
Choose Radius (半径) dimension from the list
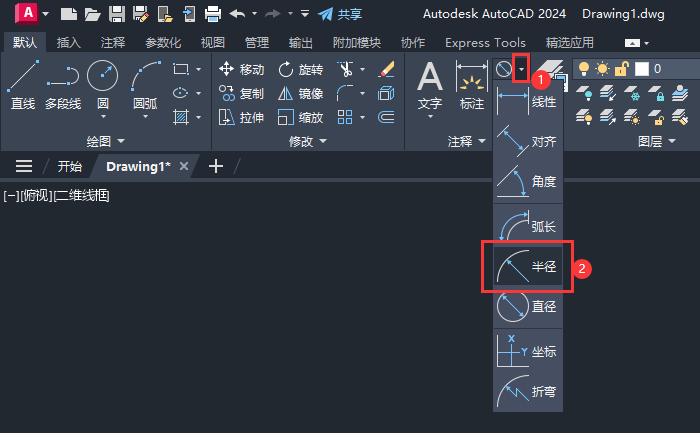(x=528, y=266)
